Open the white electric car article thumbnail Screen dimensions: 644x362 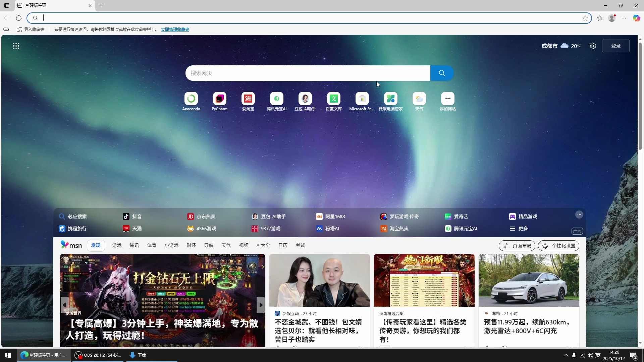pyautogui.click(x=529, y=280)
